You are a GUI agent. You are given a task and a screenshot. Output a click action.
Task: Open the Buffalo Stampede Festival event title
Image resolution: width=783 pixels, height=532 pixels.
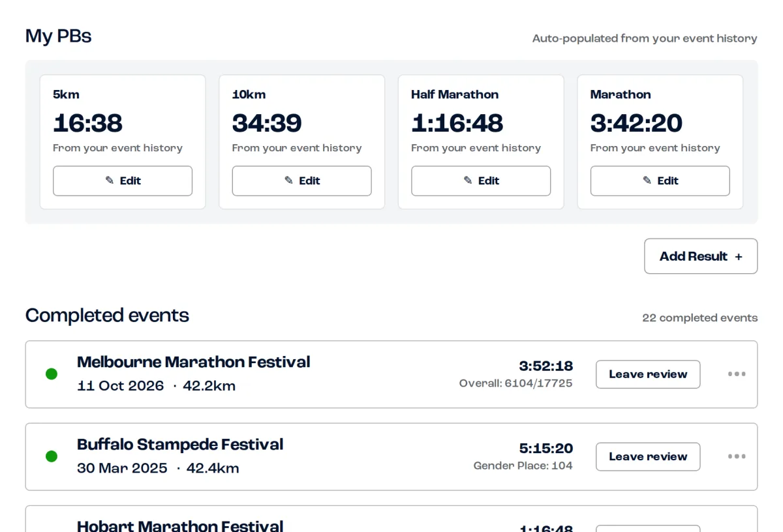[x=180, y=445]
